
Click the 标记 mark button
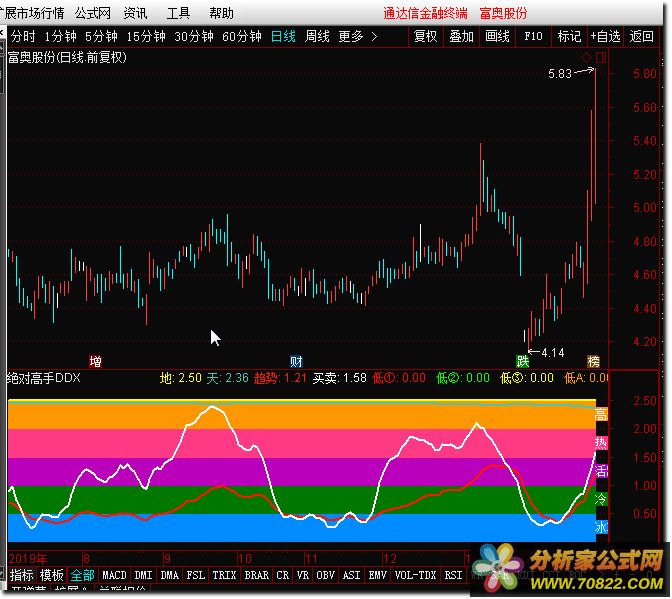tap(569, 36)
